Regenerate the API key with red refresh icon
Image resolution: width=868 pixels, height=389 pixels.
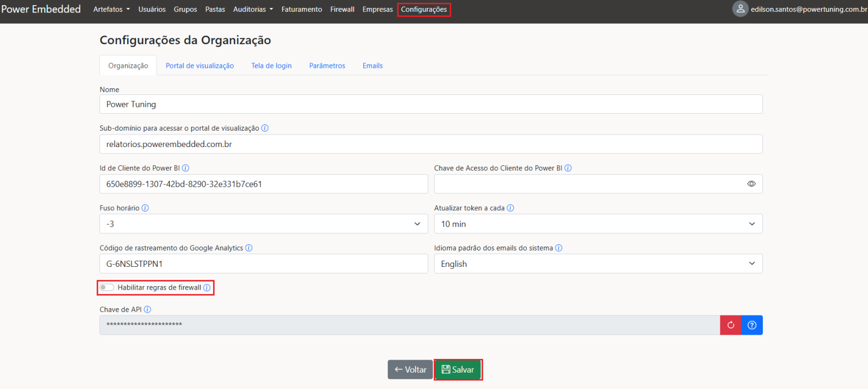click(730, 325)
